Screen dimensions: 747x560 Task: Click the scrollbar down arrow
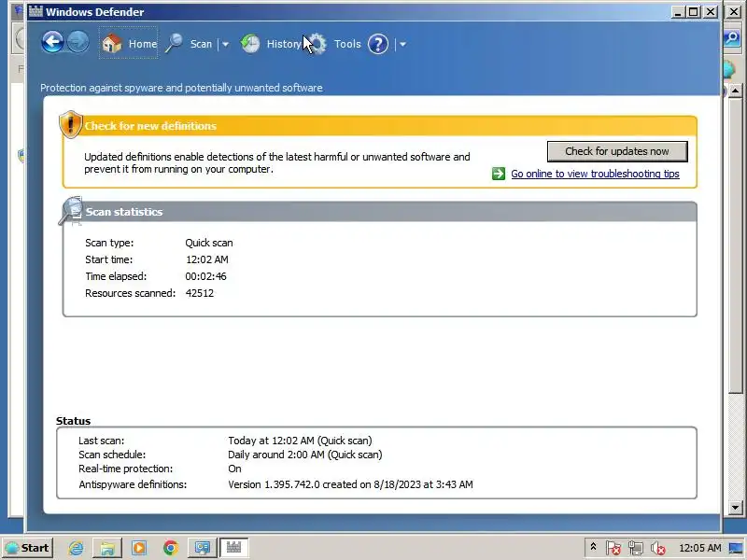735,508
